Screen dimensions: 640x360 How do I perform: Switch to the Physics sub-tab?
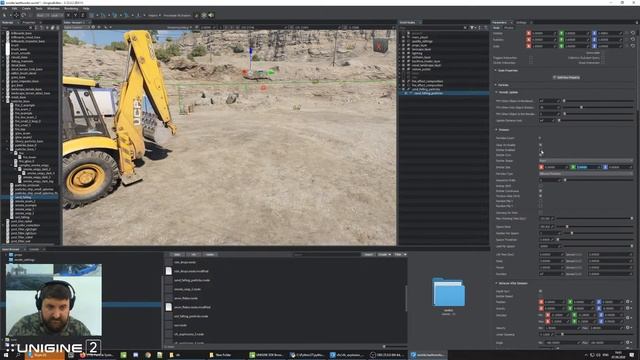[509, 28]
